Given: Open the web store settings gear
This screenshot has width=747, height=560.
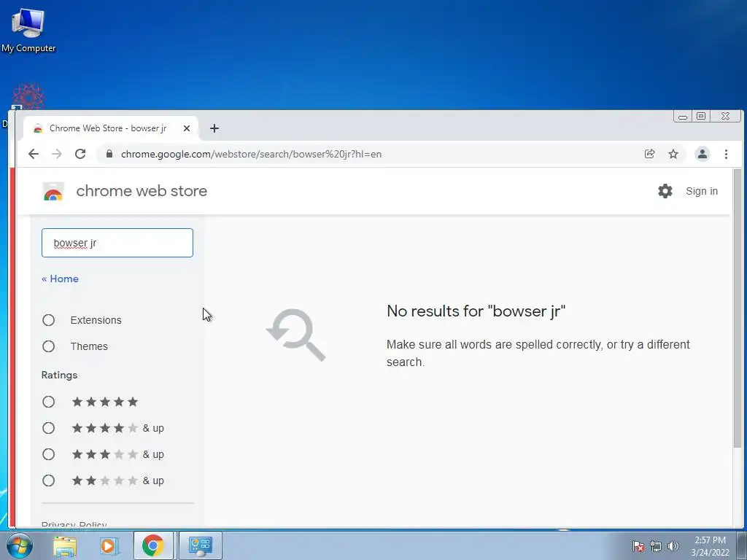Looking at the screenshot, I should [665, 191].
